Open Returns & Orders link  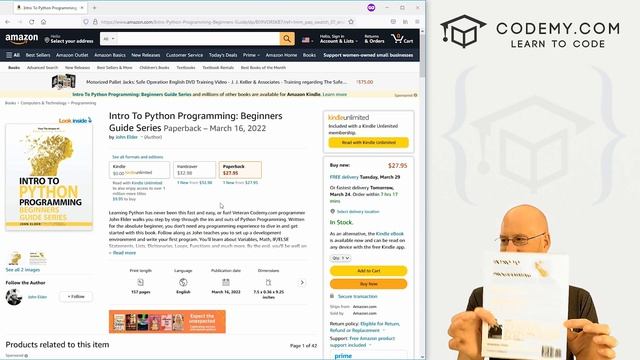point(374,39)
